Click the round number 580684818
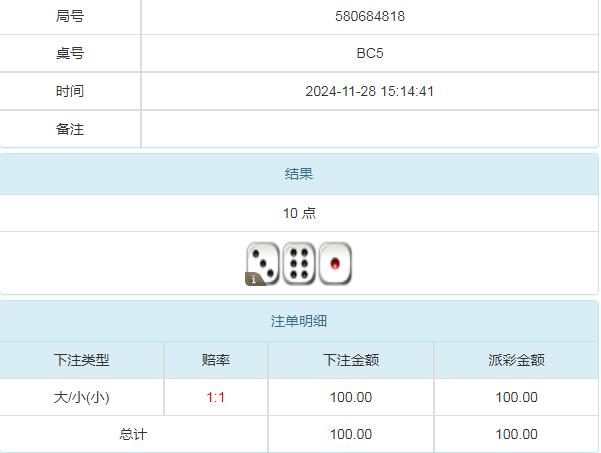Viewport: 601px width, 453px height. pyautogui.click(x=369, y=16)
